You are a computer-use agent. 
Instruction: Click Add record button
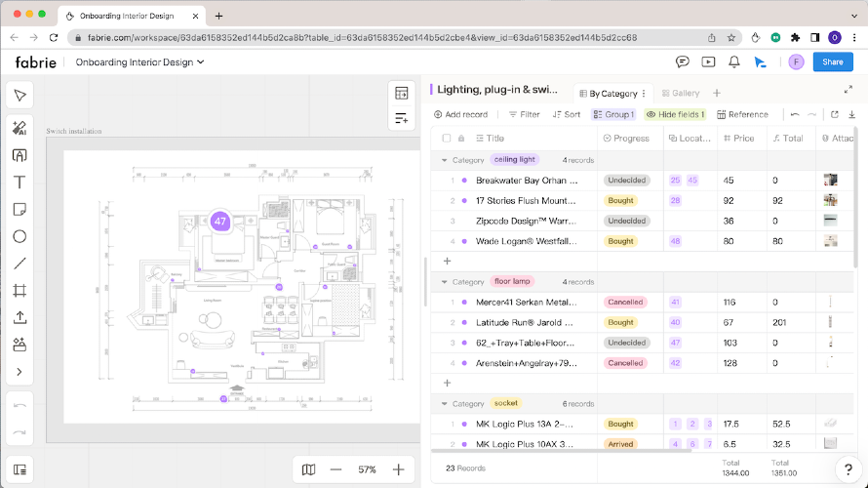pos(460,114)
